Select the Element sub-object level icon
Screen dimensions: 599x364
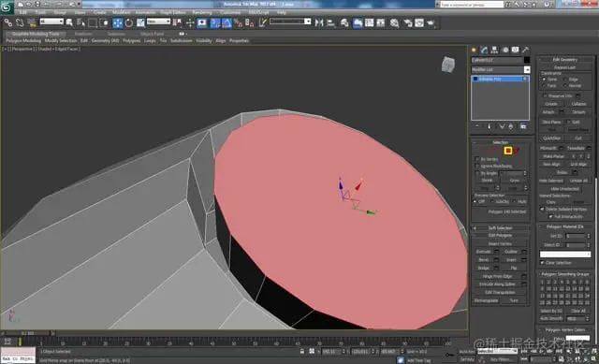(x=517, y=151)
